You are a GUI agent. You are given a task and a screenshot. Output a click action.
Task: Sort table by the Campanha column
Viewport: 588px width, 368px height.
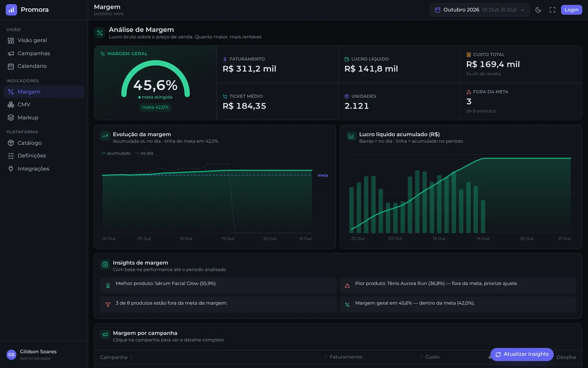click(x=116, y=357)
